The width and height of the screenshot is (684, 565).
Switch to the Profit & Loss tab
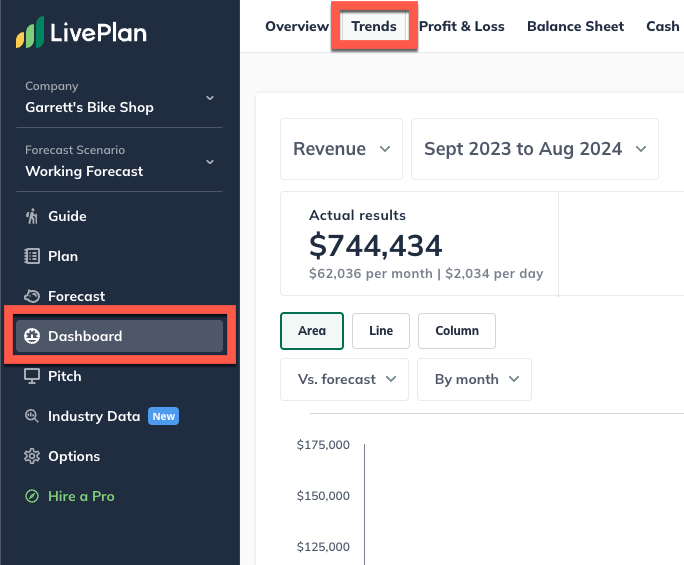462,26
